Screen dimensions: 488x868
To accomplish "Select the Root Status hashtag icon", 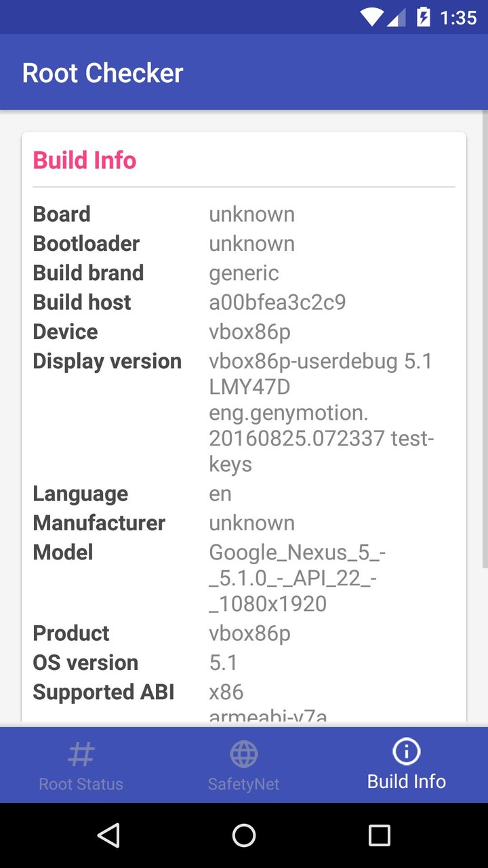I will point(81,753).
